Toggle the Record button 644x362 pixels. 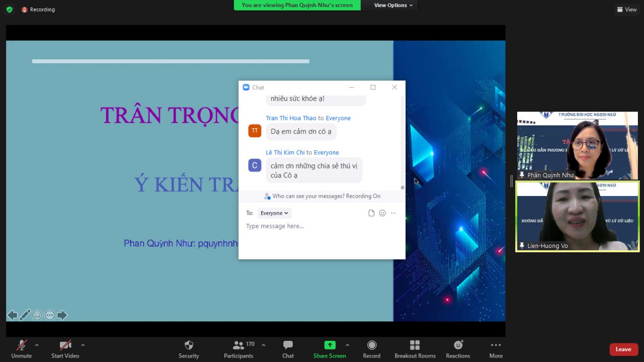(371, 345)
